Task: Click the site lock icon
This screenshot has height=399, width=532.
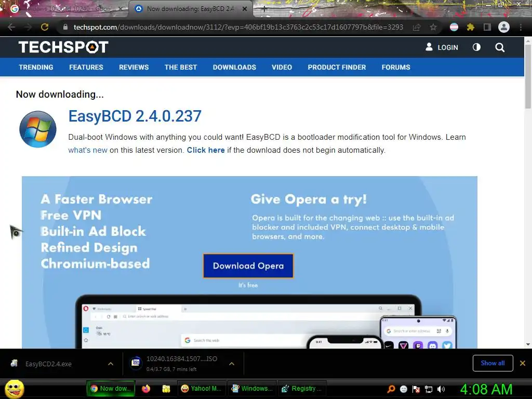Action: pos(65,27)
